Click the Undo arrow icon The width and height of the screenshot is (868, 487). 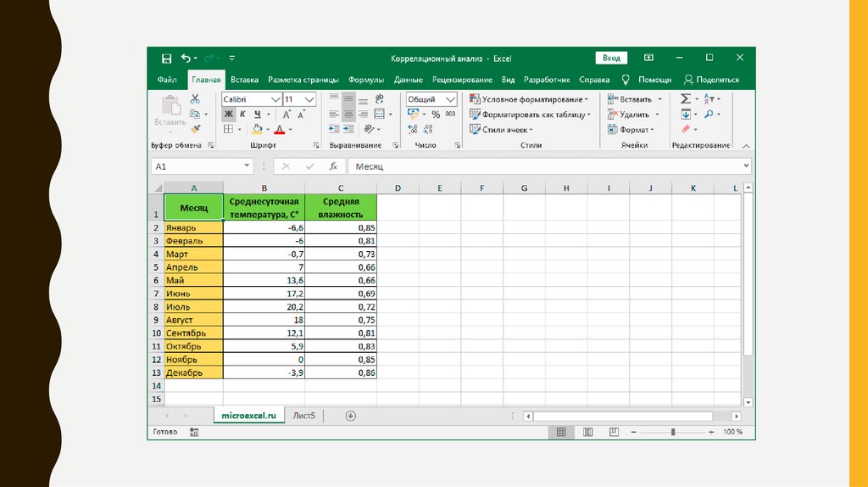[x=186, y=59]
